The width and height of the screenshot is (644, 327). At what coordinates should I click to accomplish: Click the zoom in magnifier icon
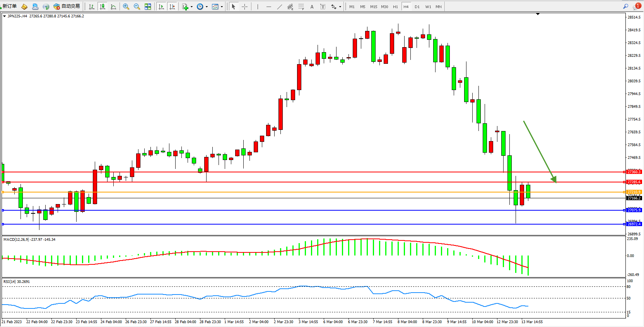(x=126, y=7)
